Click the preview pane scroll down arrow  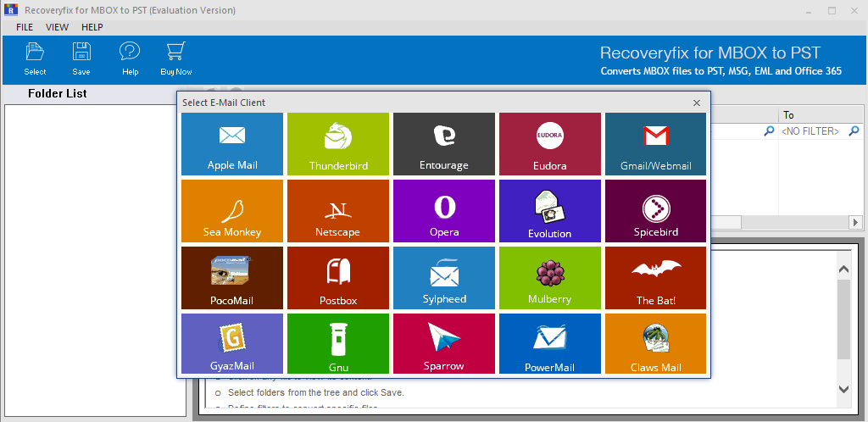click(x=843, y=389)
